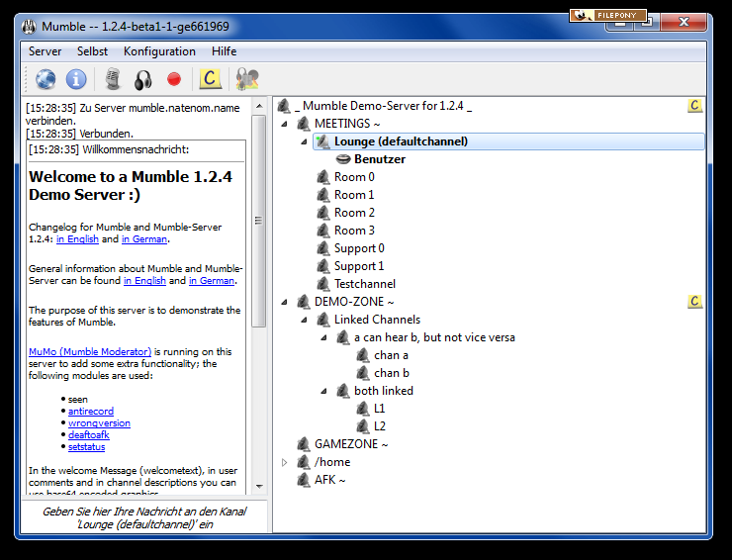This screenshot has width=732, height=560.
Task: Open the server connect globe icon
Action: pyautogui.click(x=46, y=79)
